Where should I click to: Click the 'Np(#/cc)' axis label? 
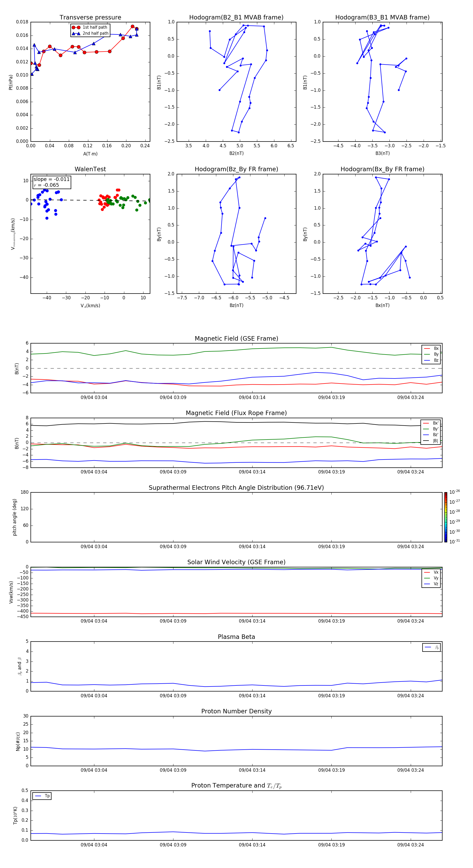(18, 741)
